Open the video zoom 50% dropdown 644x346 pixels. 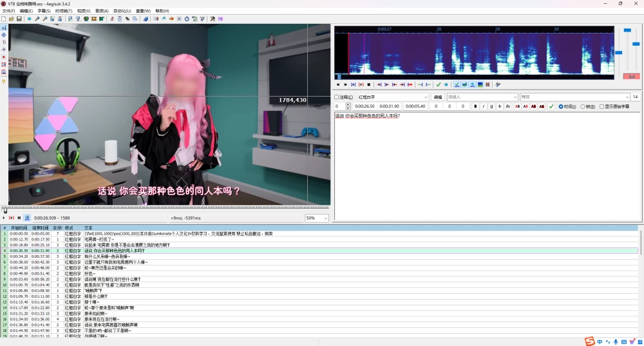pyautogui.click(x=316, y=218)
